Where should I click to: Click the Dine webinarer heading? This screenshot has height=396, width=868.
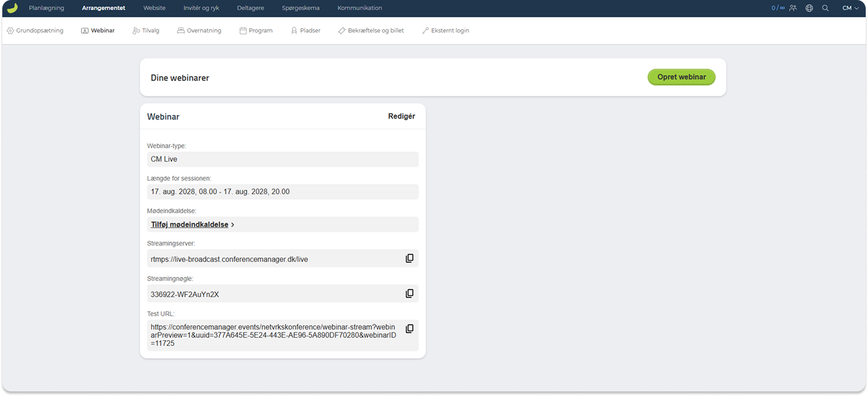pyautogui.click(x=180, y=78)
